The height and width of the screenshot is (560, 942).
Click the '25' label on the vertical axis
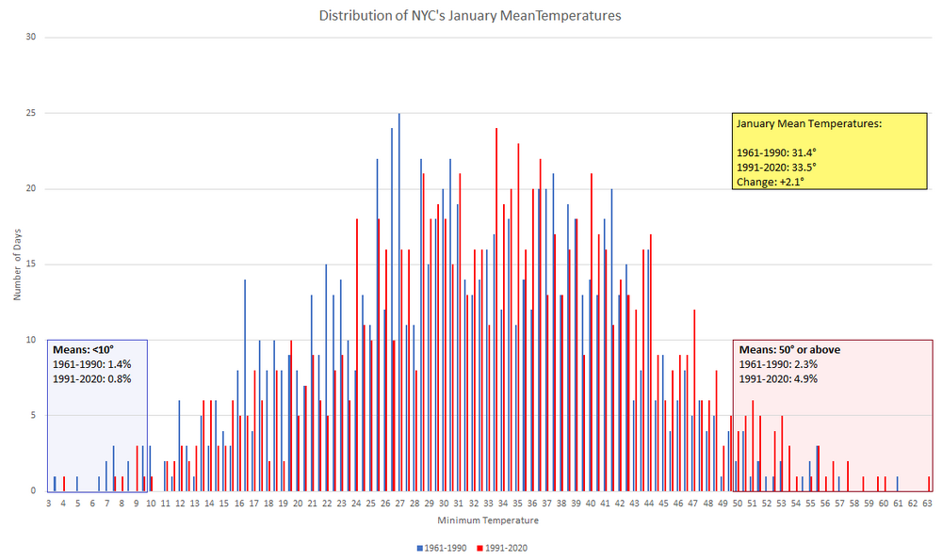(31, 113)
